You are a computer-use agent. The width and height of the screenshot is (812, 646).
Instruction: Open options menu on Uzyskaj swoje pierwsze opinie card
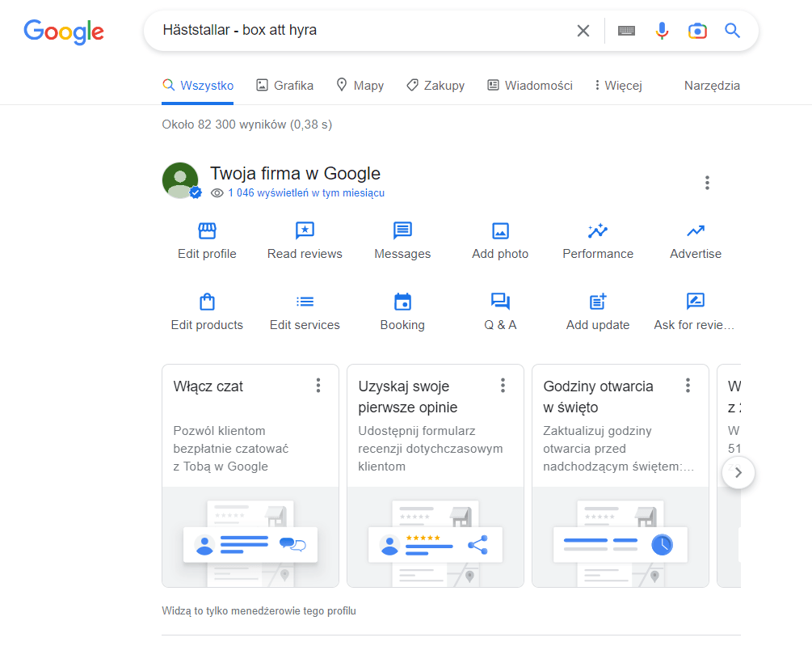click(x=503, y=386)
